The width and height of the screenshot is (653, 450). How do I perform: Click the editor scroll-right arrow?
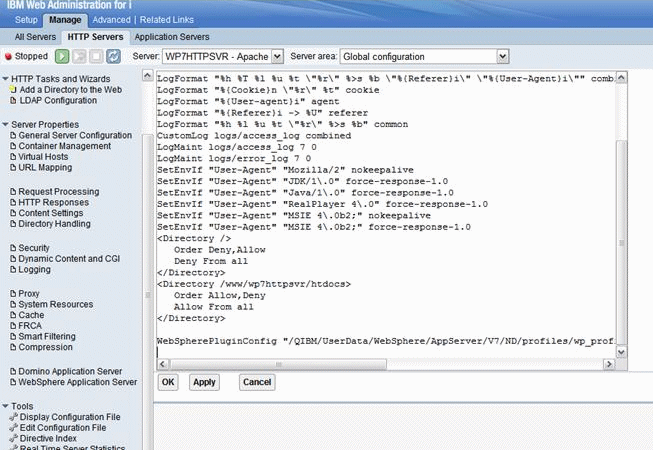[609, 364]
